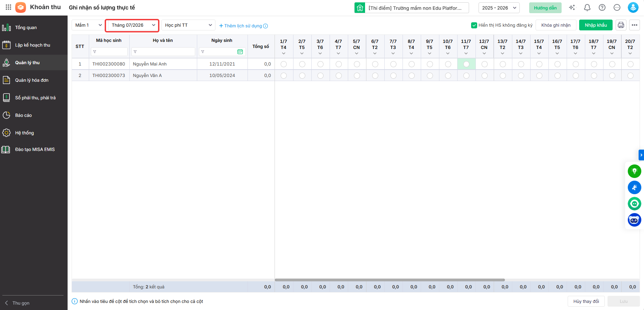Screen dimensions: 644x310
Task: Open the user avatar profile menu
Action: point(633,7)
